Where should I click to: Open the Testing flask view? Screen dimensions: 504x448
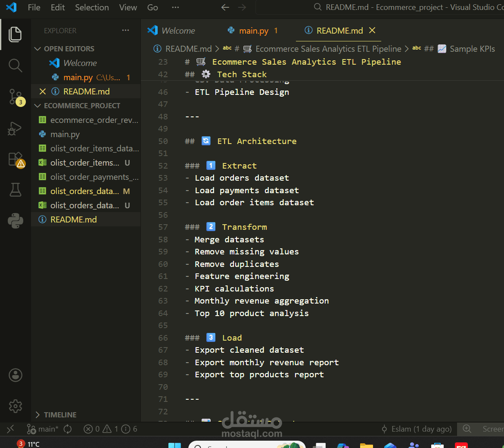point(15,190)
